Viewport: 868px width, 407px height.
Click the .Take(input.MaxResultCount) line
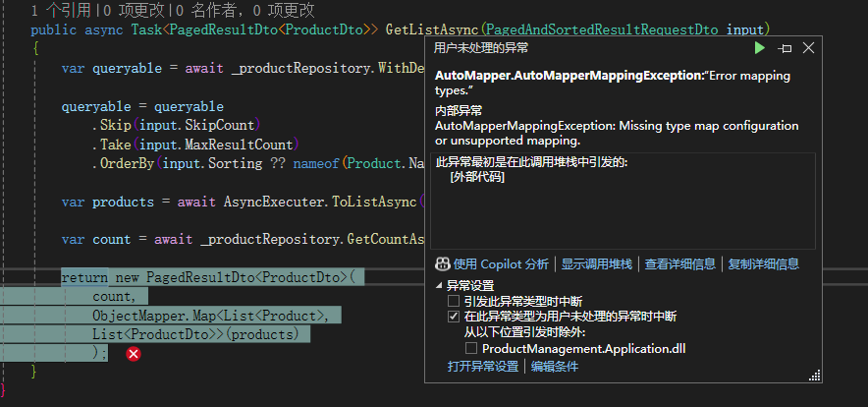click(x=195, y=145)
